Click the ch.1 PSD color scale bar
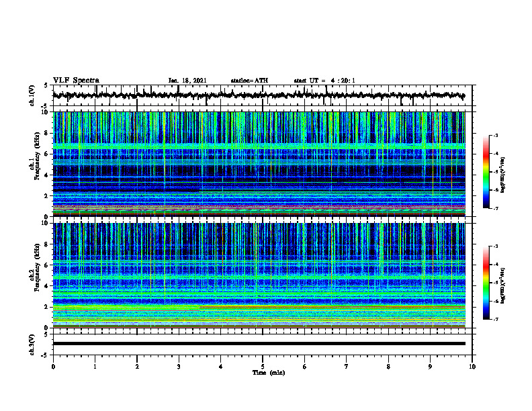Screen dimensions: 532x411 tap(486, 172)
